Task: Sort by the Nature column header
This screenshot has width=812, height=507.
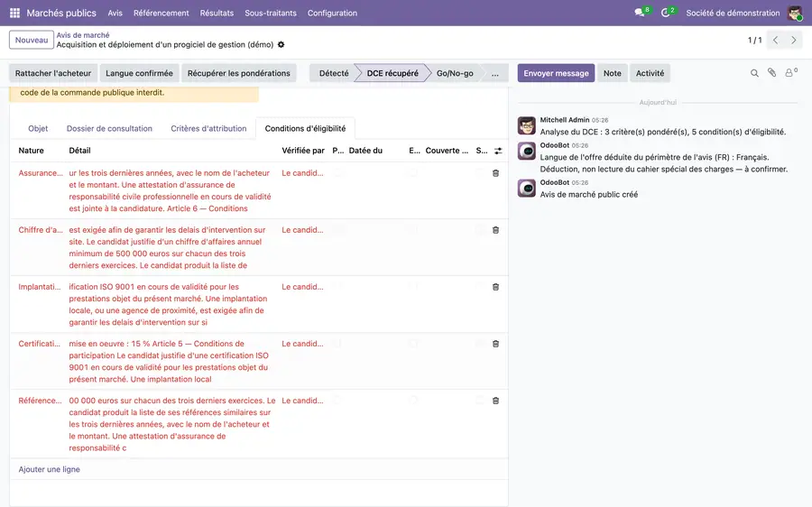Action: pyautogui.click(x=31, y=151)
